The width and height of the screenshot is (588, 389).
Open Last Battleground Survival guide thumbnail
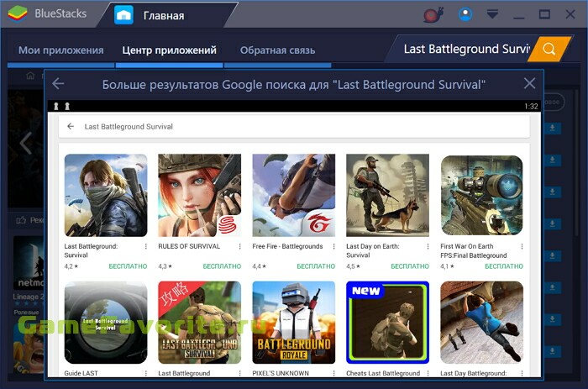click(x=200, y=323)
